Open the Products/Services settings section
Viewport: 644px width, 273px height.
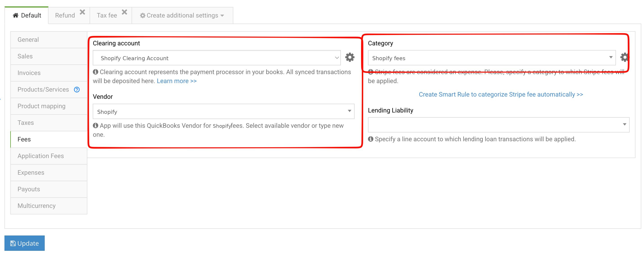tap(49, 90)
